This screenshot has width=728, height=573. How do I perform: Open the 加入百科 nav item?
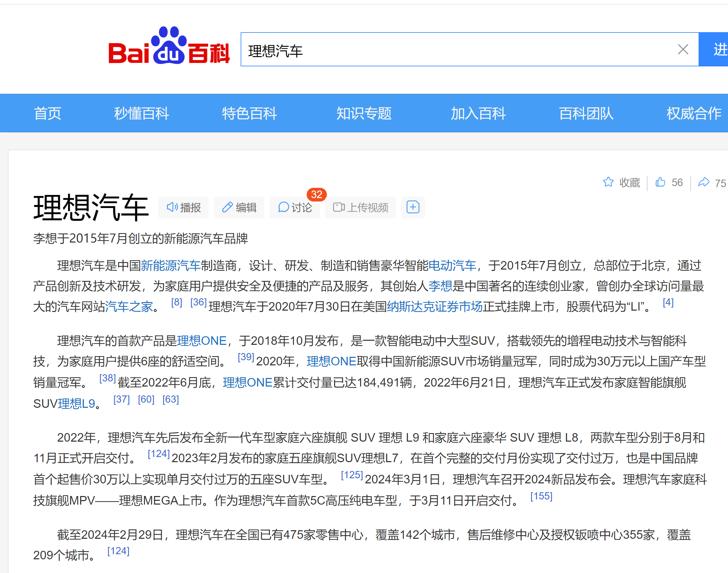tap(478, 113)
